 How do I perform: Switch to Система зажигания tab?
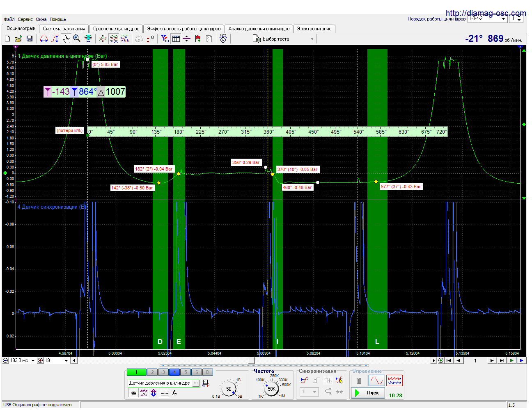[64, 29]
